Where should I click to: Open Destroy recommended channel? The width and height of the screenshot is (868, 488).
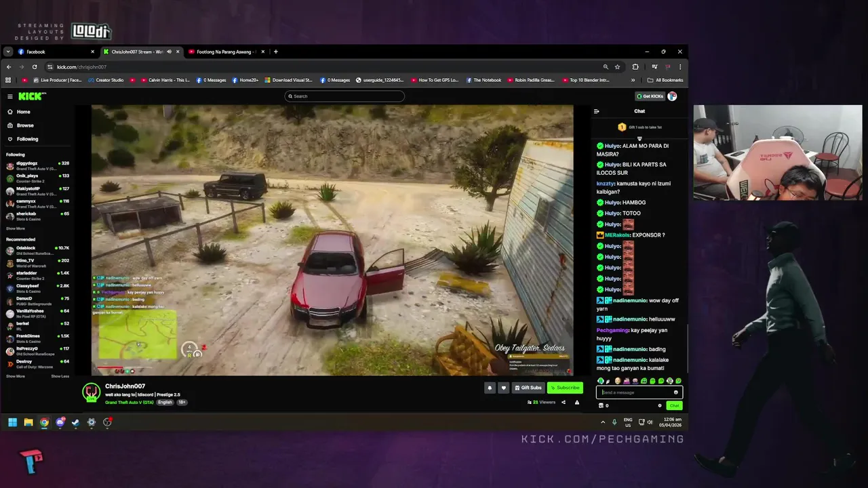39,363
